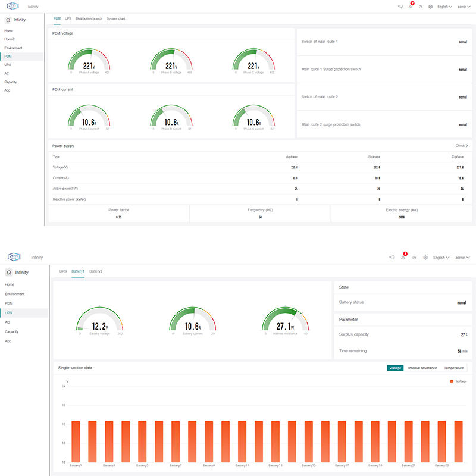Switch to the Distribution branch tab
Screen dimensions: 476x476
[x=89, y=19]
